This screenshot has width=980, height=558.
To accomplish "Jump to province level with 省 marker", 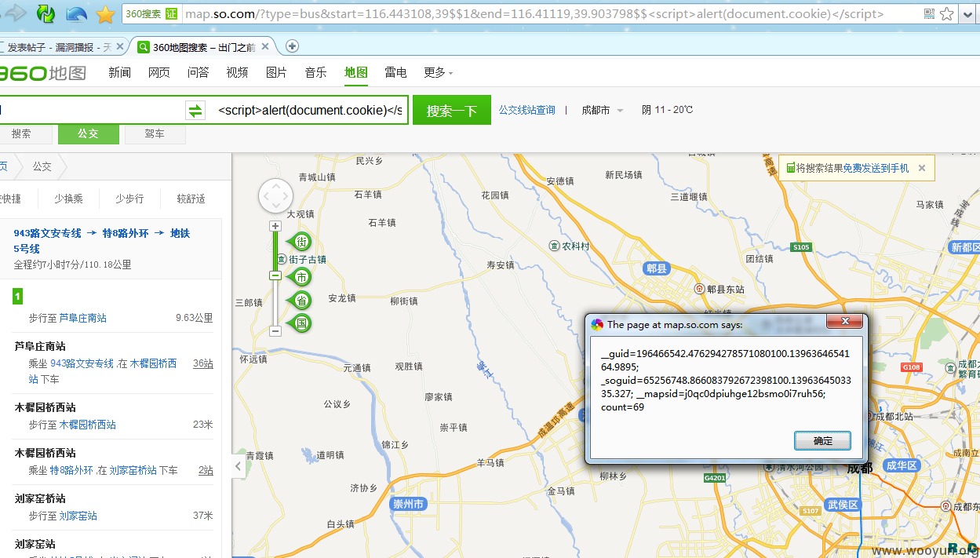I will pos(301,301).
